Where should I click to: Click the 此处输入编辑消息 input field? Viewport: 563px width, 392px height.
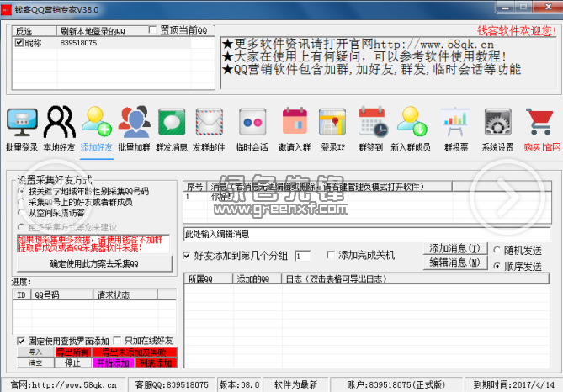(367, 235)
